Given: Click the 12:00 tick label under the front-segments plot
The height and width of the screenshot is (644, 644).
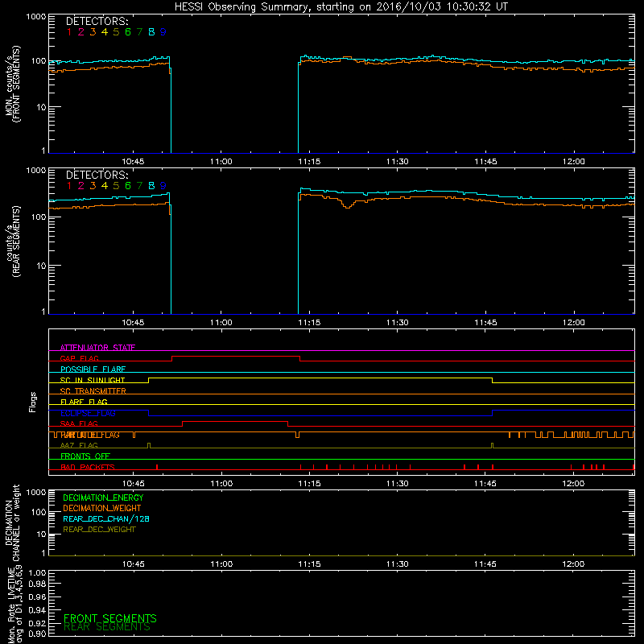Looking at the screenshot, I should pyautogui.click(x=574, y=162).
